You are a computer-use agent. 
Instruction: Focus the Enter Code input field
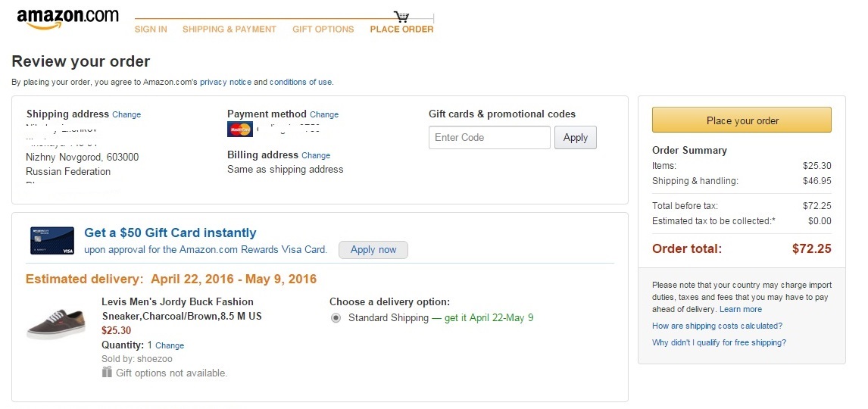click(489, 138)
